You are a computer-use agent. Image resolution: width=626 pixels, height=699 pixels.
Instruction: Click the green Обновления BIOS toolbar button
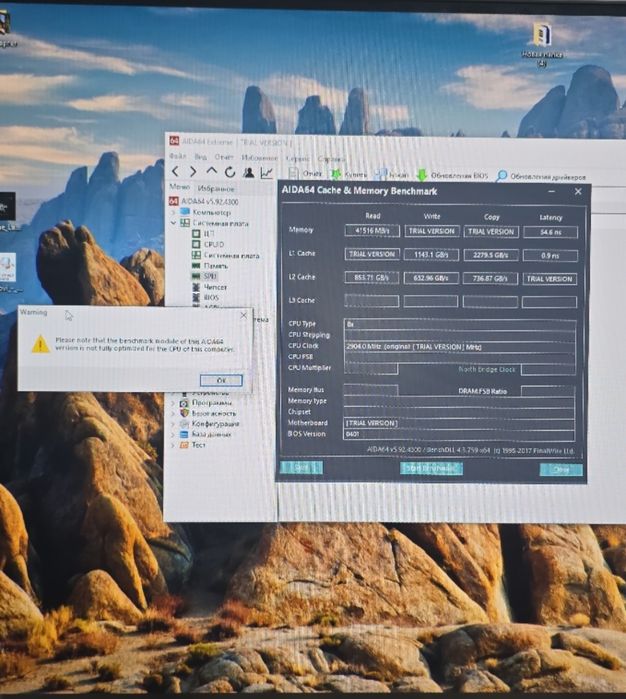click(452, 176)
